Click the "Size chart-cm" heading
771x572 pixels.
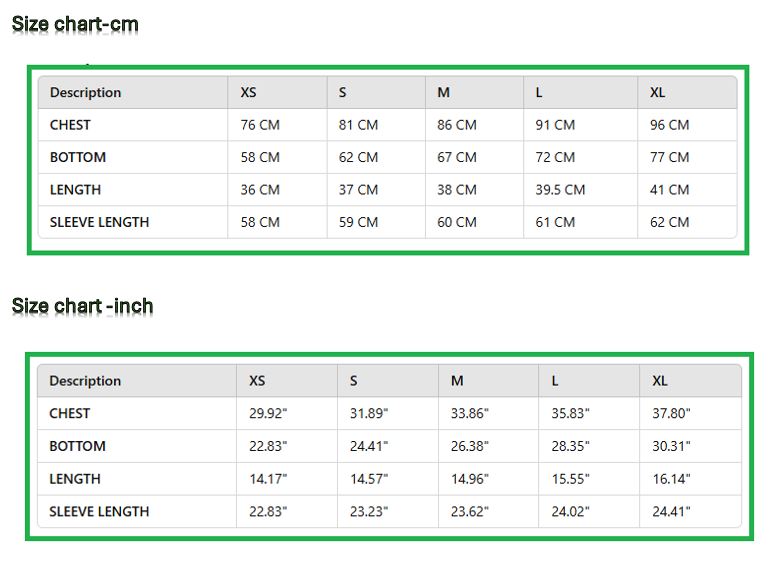click(75, 23)
